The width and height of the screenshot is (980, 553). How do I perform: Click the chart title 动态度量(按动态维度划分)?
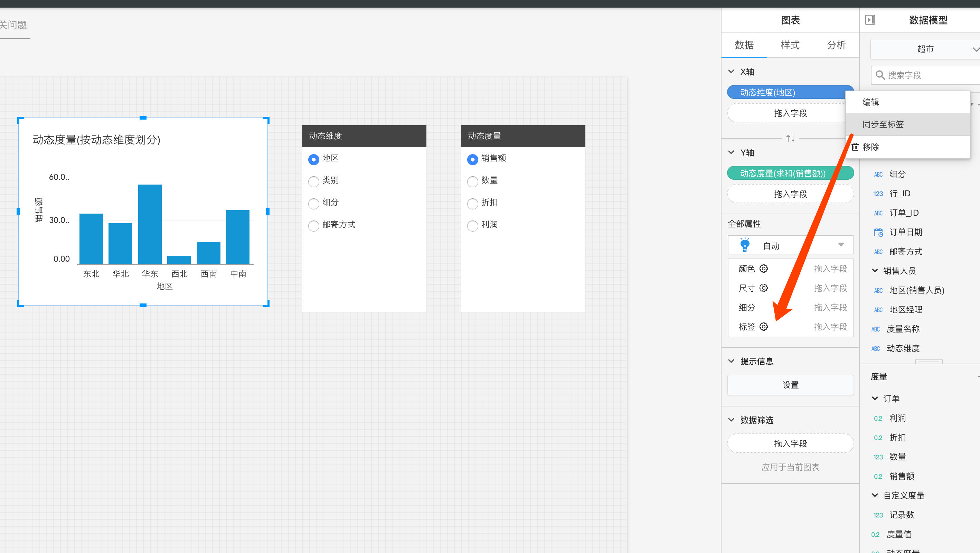click(96, 140)
